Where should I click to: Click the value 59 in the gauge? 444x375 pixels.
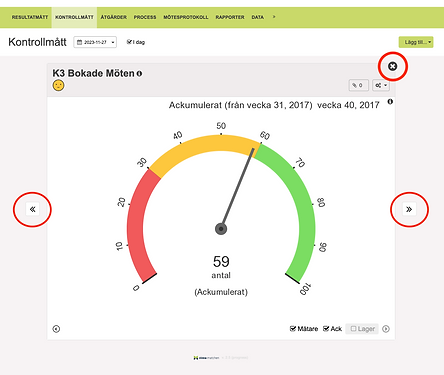(221, 262)
